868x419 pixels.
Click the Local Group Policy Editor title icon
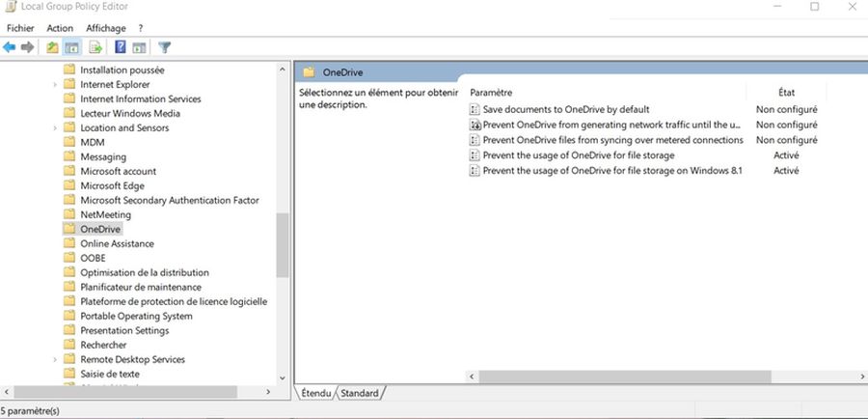pos(10,7)
